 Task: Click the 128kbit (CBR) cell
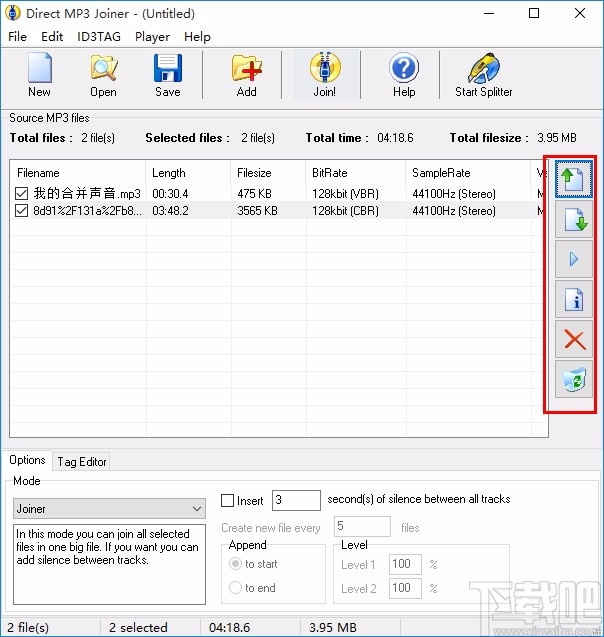(x=345, y=211)
